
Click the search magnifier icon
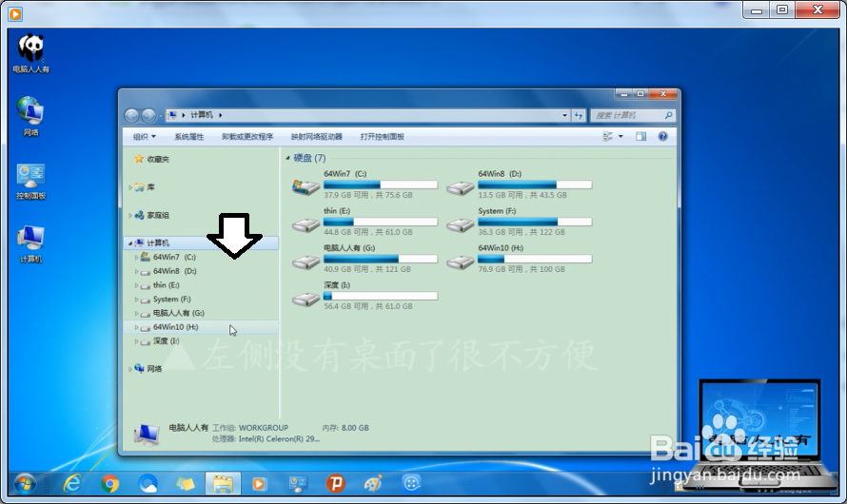668,115
